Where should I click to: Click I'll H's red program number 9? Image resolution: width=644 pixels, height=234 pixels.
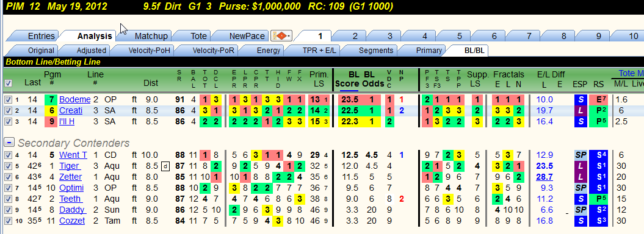coord(52,122)
